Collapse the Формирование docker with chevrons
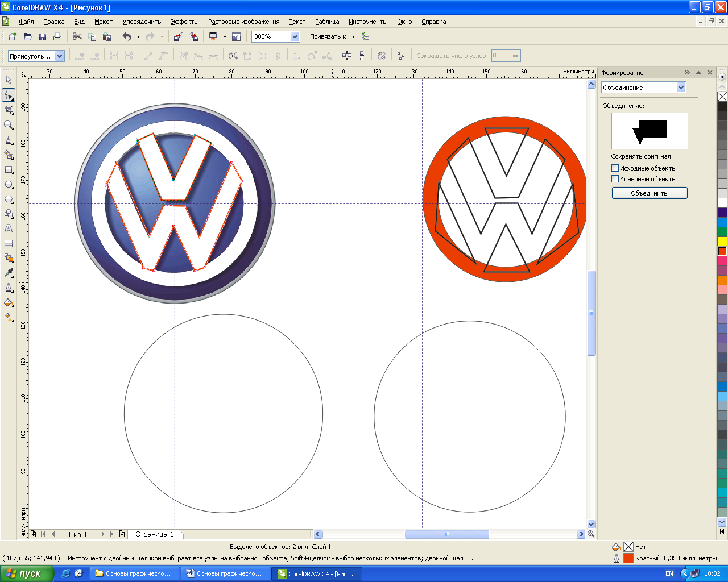This screenshot has height=582, width=728. tap(687, 73)
